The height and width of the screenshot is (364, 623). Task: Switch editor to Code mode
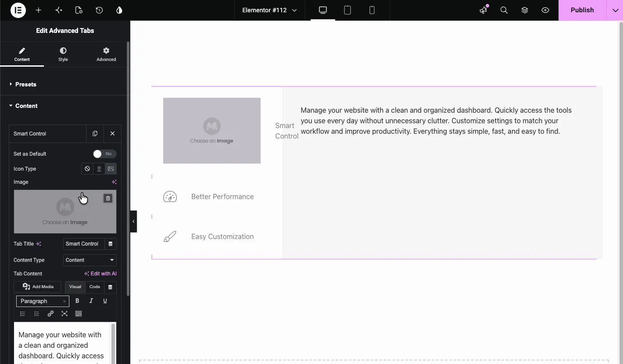(95, 287)
